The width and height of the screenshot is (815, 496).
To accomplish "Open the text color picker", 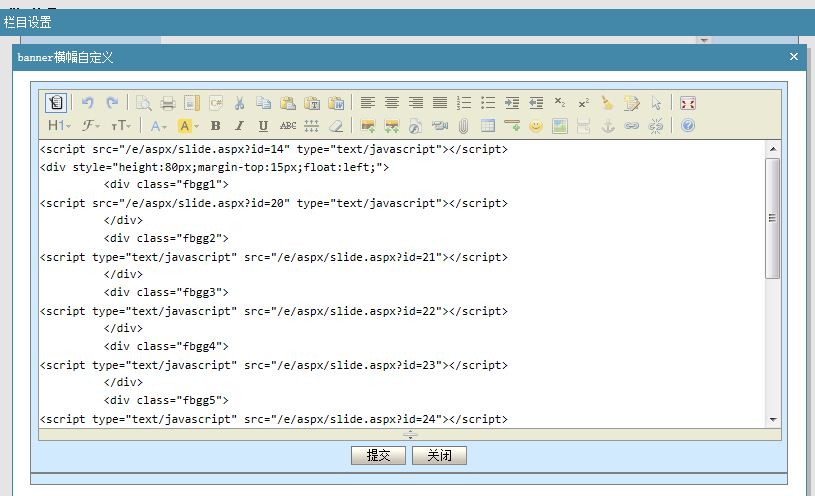I will (159, 126).
